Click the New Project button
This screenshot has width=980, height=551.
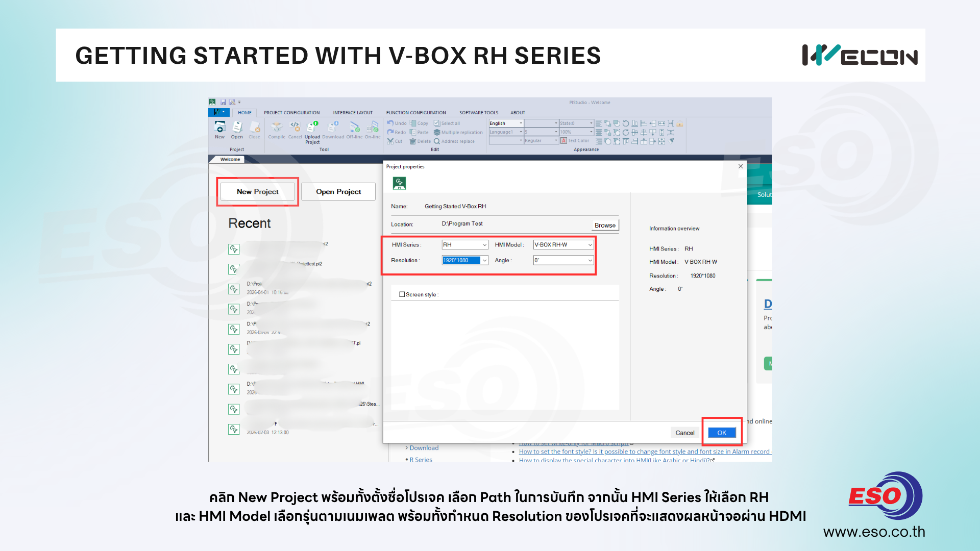tap(257, 192)
